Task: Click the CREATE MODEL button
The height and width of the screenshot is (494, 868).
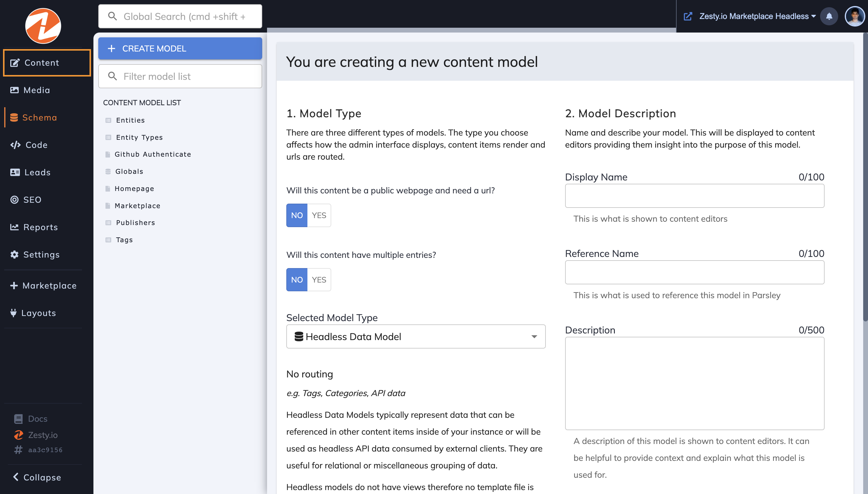Action: click(180, 48)
